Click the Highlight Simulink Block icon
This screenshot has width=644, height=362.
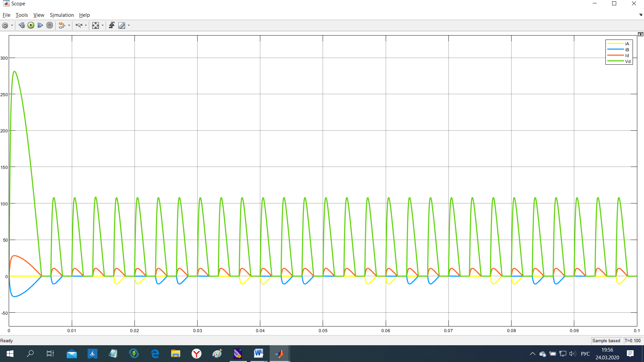pos(61,25)
